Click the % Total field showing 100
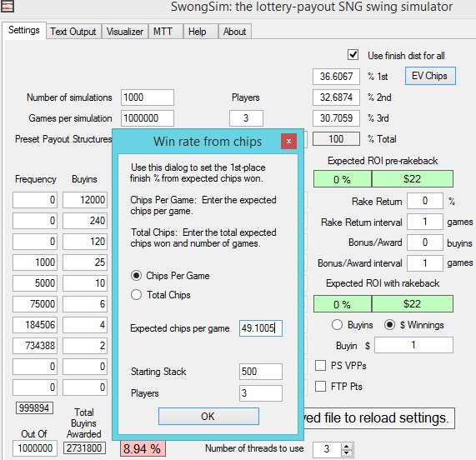 336,139
